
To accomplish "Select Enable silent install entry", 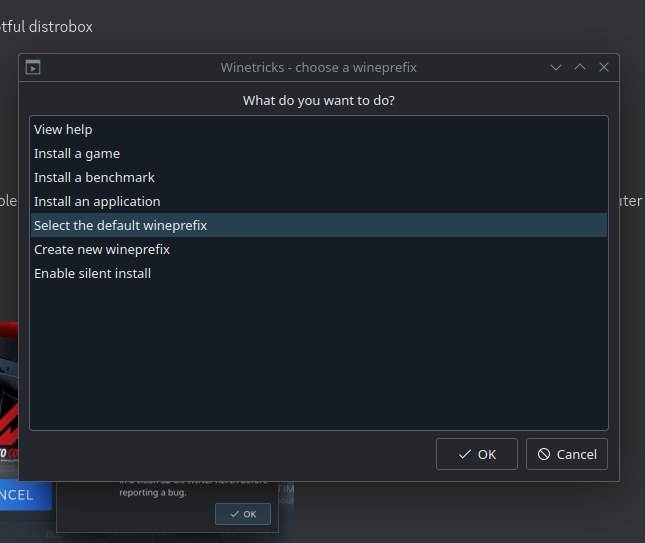I will tap(92, 273).
